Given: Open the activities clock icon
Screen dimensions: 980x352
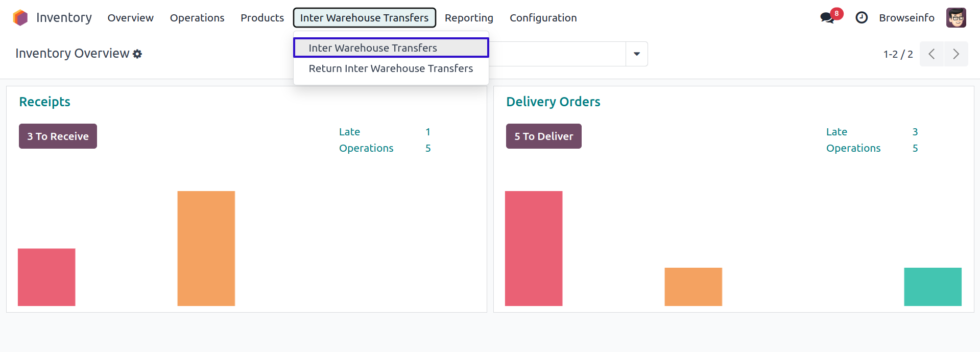Looking at the screenshot, I should (x=862, y=18).
